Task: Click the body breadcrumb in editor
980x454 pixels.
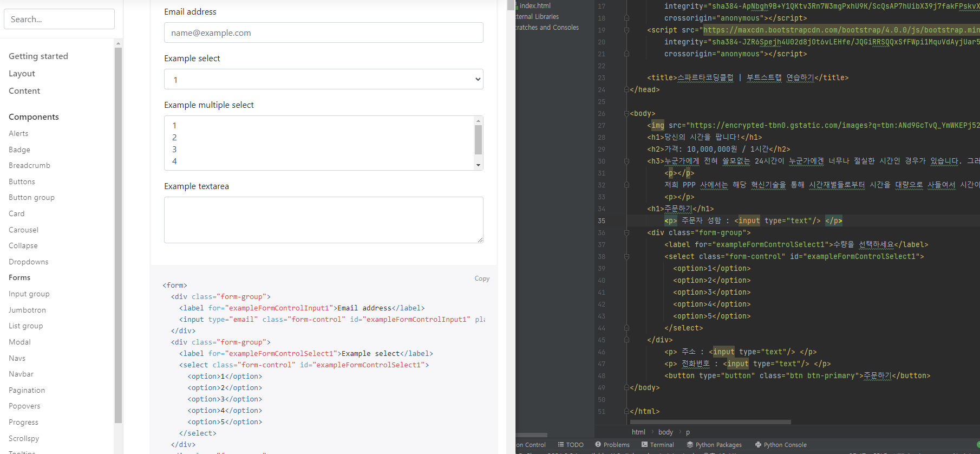Action: (x=665, y=432)
